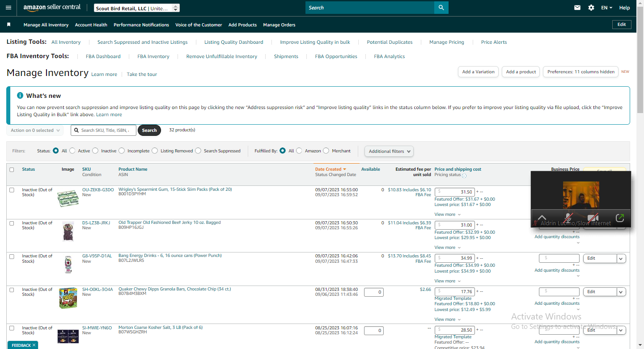The width and height of the screenshot is (644, 349).
Task: Open the FBA Dashboard tool link
Action: tap(103, 57)
